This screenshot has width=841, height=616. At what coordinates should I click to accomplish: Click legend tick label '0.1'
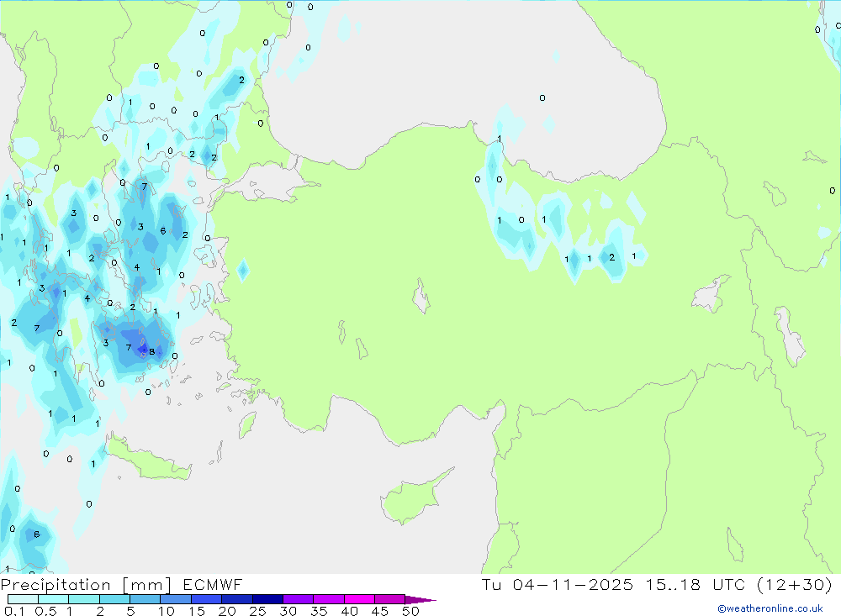[14, 611]
